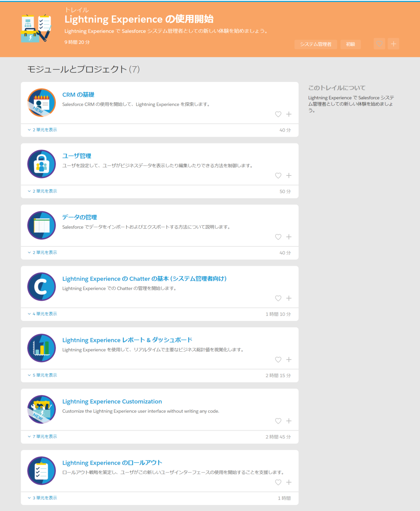Open Lightning Experience の Chatter の基本 link

coord(145,279)
